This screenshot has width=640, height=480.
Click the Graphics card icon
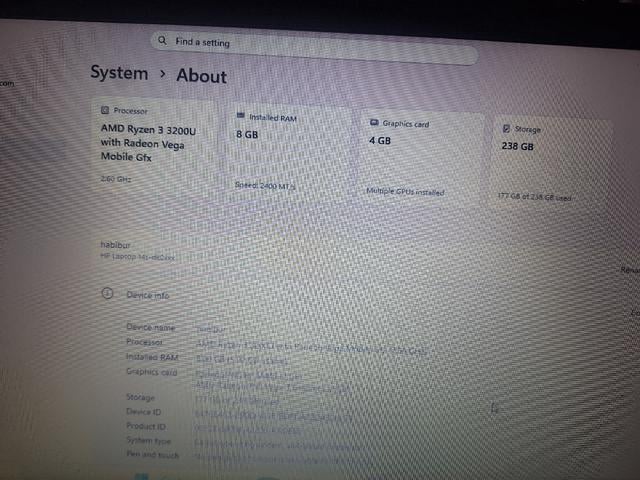click(x=374, y=122)
